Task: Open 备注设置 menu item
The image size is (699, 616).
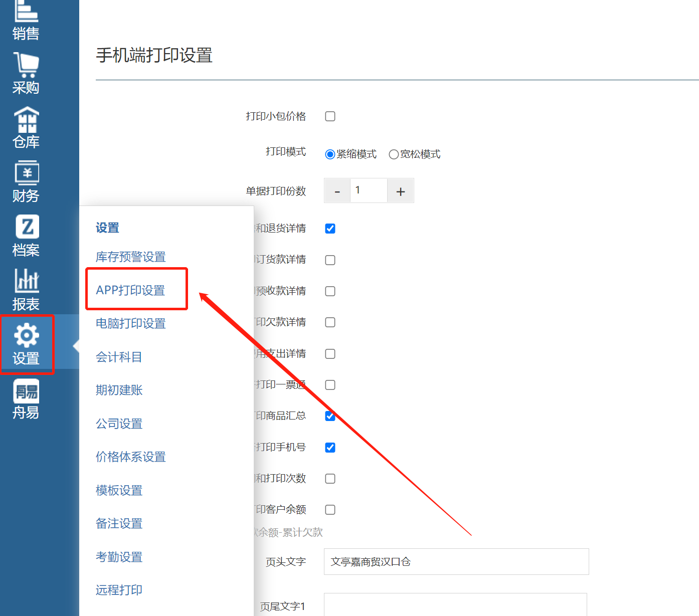Action: point(119,524)
